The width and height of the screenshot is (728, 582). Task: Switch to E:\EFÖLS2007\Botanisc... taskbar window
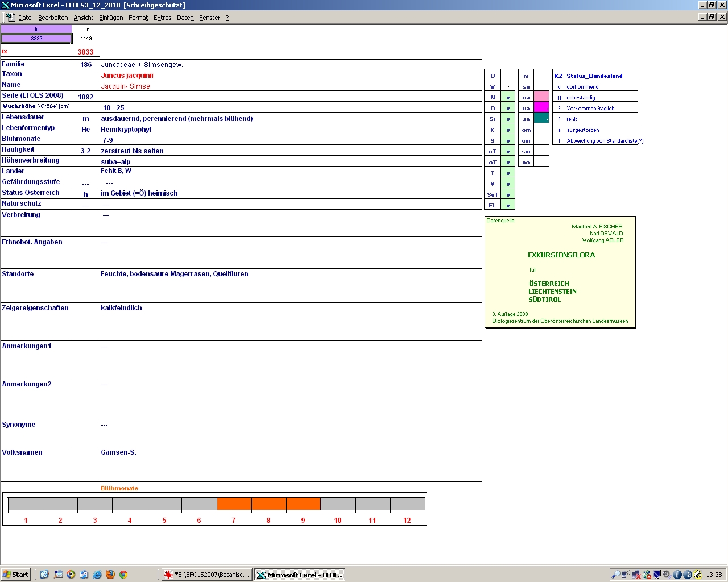(206, 575)
